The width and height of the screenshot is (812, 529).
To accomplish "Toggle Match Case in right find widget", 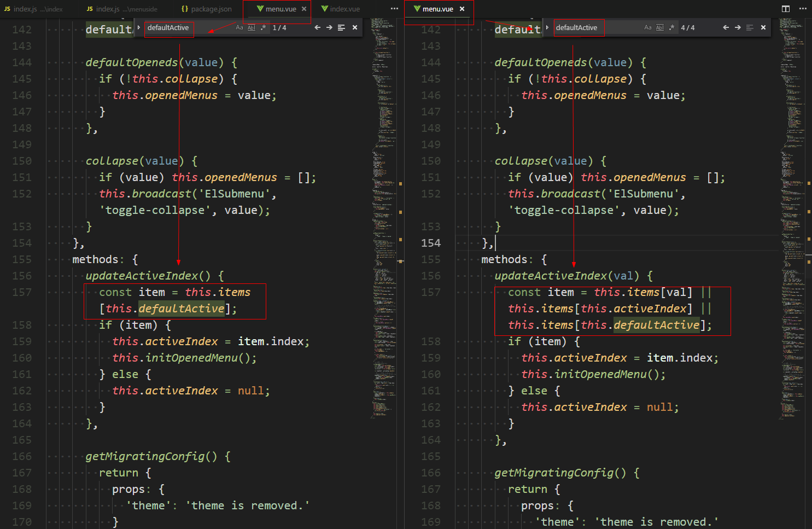I will [x=648, y=27].
